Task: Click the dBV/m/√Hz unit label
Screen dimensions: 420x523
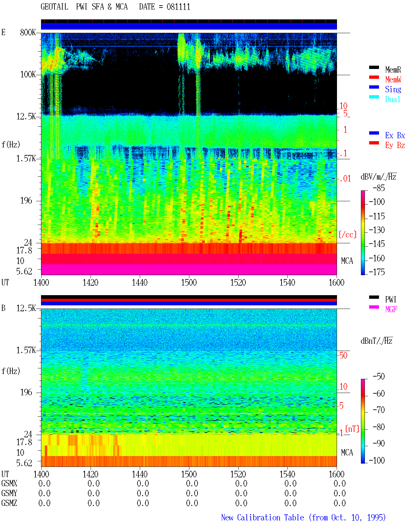Action: pyautogui.click(x=379, y=177)
